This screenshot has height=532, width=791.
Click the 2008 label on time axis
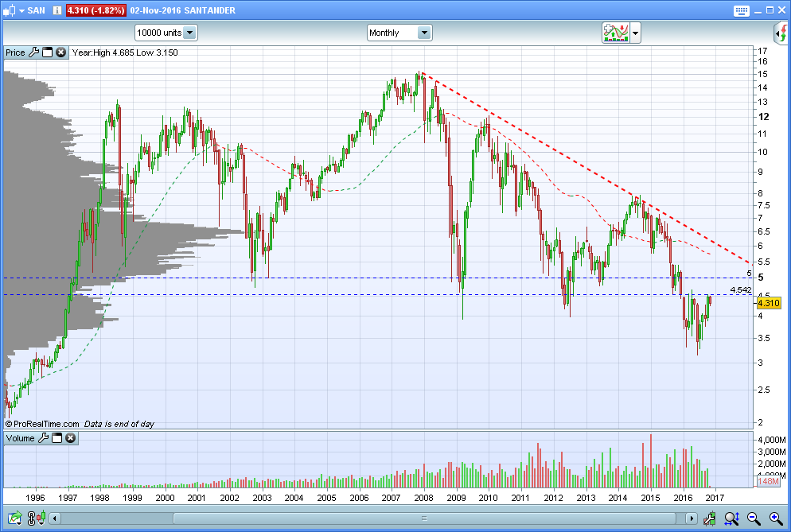click(x=423, y=498)
